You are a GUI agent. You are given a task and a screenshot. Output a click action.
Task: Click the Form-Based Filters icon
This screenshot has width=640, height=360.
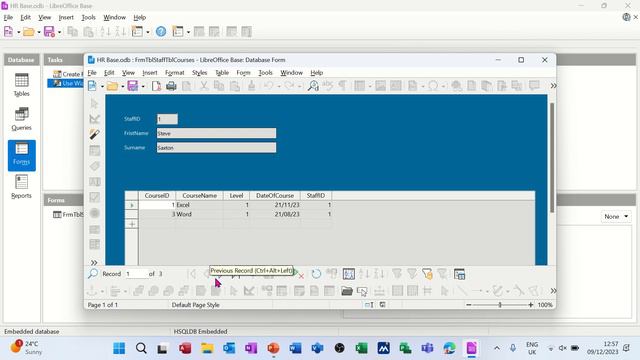(x=427, y=274)
